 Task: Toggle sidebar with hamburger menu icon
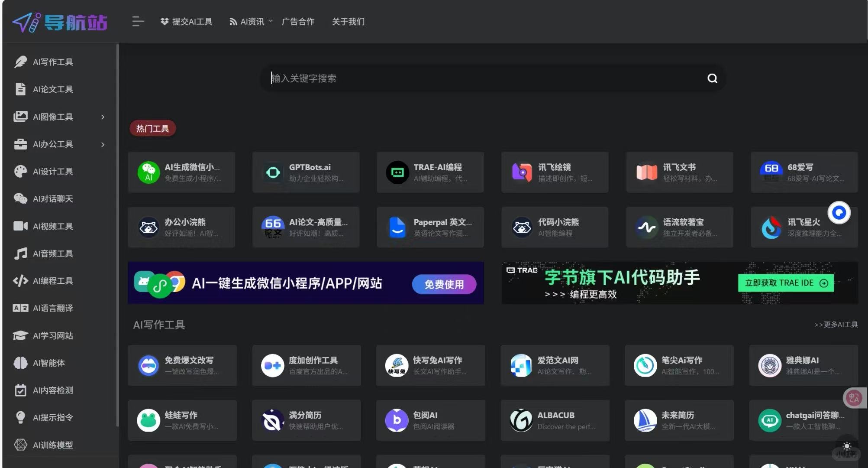(138, 21)
